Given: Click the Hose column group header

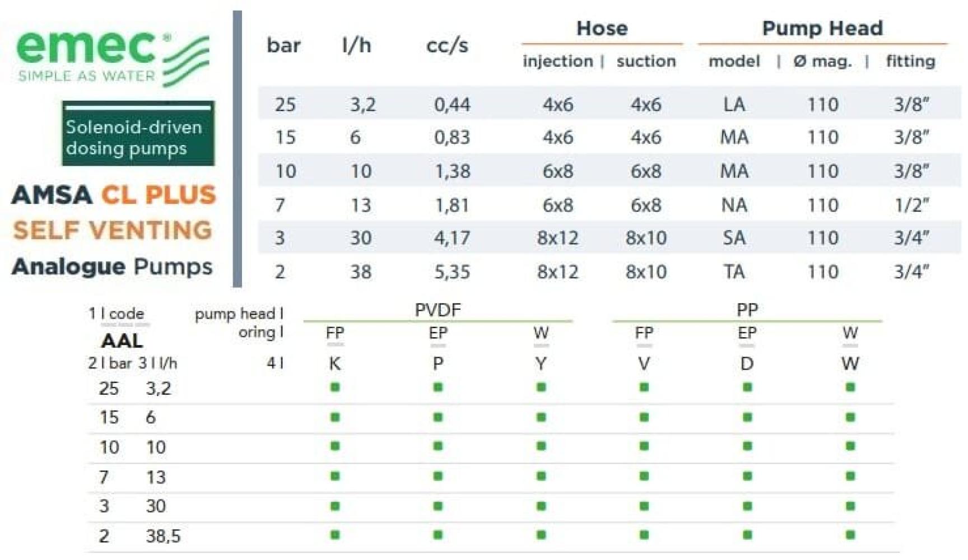Looking at the screenshot, I should 602,28.
